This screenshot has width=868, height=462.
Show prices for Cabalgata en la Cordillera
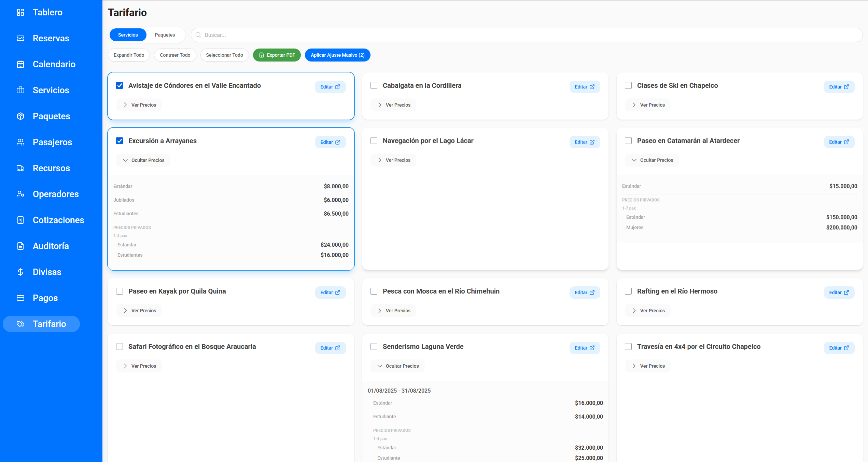click(393, 105)
